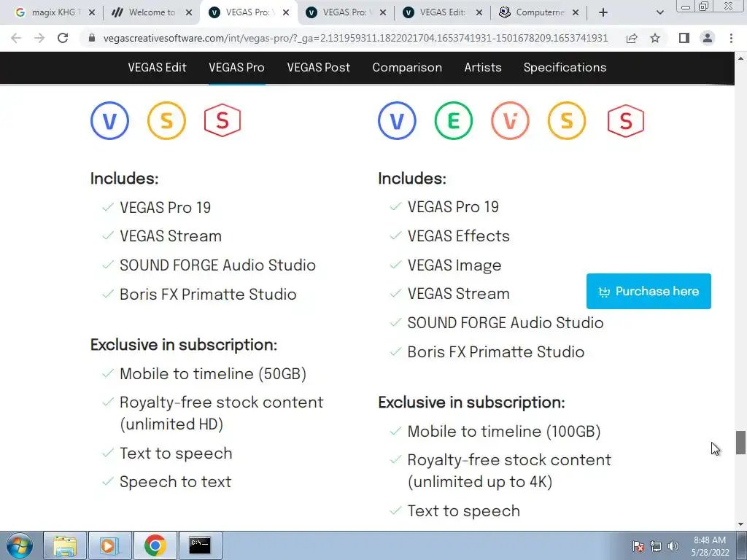Click the taskbar clock showing 8:48 AM
Viewport: 747px width, 560px height.
point(710,546)
